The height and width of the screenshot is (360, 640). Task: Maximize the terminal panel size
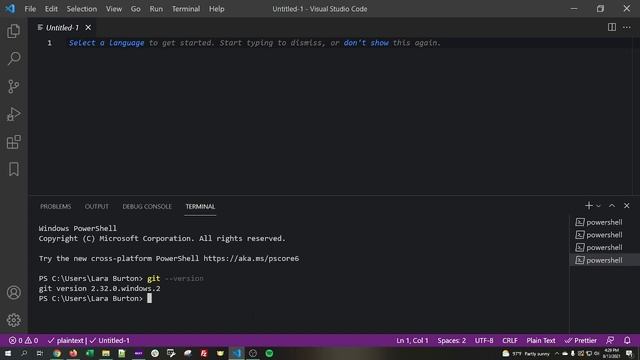tap(612, 206)
